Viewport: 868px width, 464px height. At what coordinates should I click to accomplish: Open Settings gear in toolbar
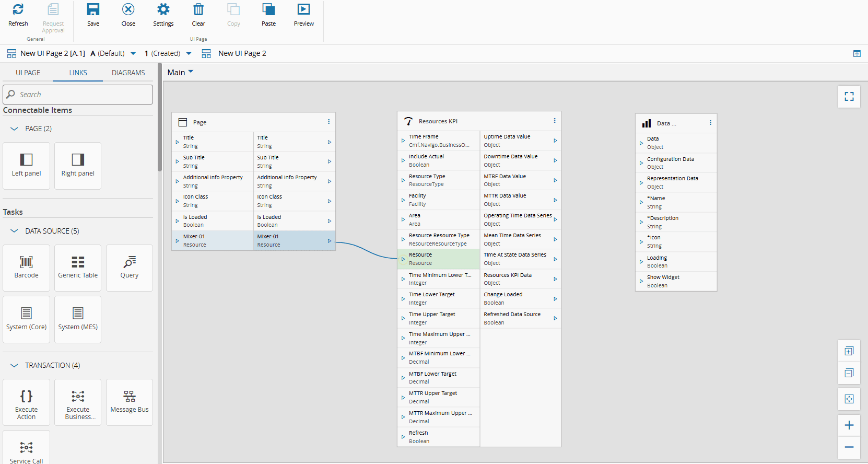pyautogui.click(x=163, y=10)
